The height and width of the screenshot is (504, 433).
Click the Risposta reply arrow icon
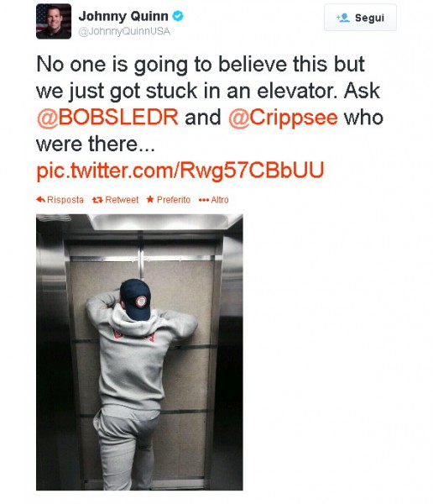point(40,200)
